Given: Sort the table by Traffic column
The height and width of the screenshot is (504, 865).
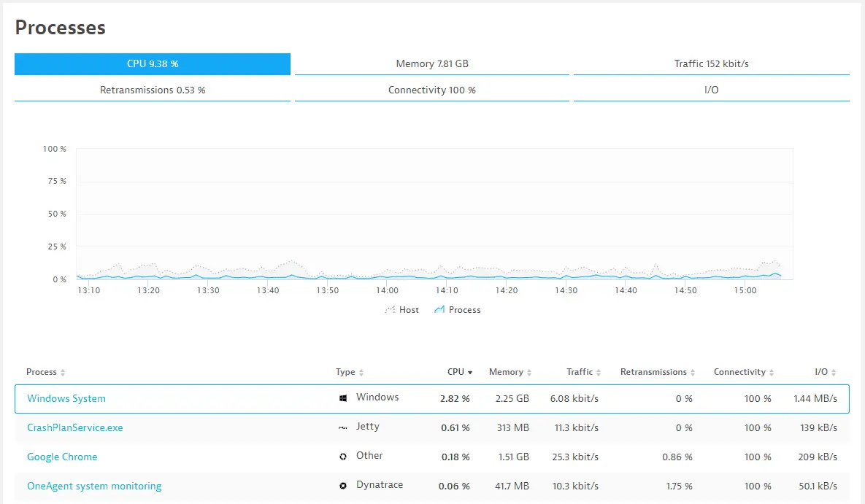Looking at the screenshot, I should pyautogui.click(x=584, y=372).
